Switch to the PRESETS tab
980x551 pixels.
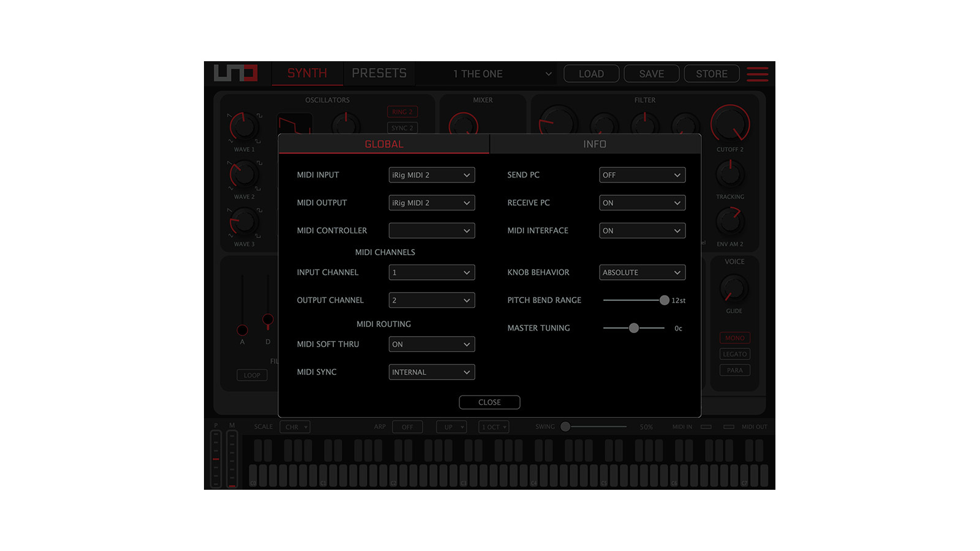tap(379, 73)
